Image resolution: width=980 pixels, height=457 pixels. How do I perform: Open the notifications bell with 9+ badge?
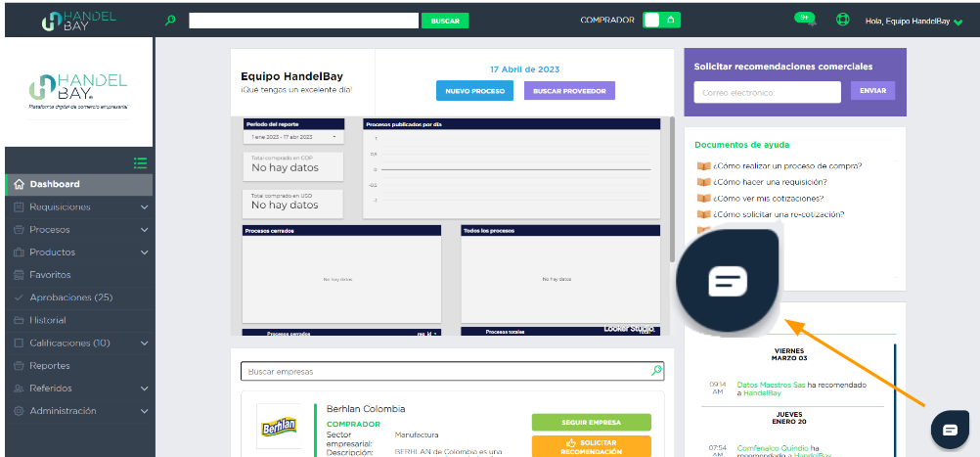coord(806,20)
